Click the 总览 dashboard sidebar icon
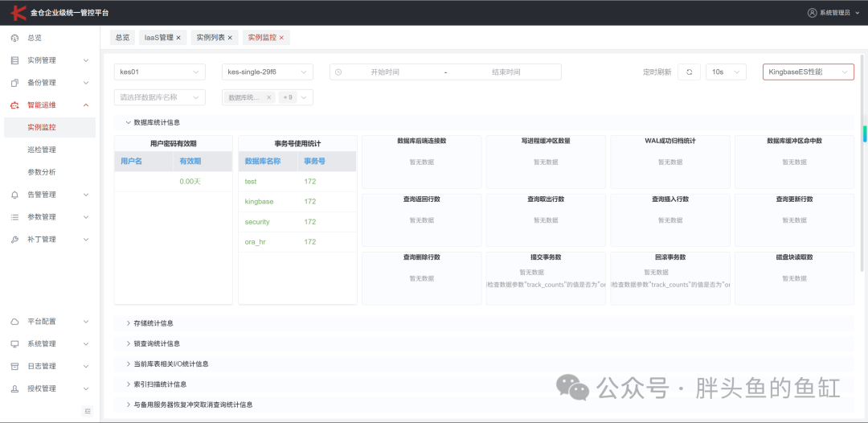 pos(15,38)
